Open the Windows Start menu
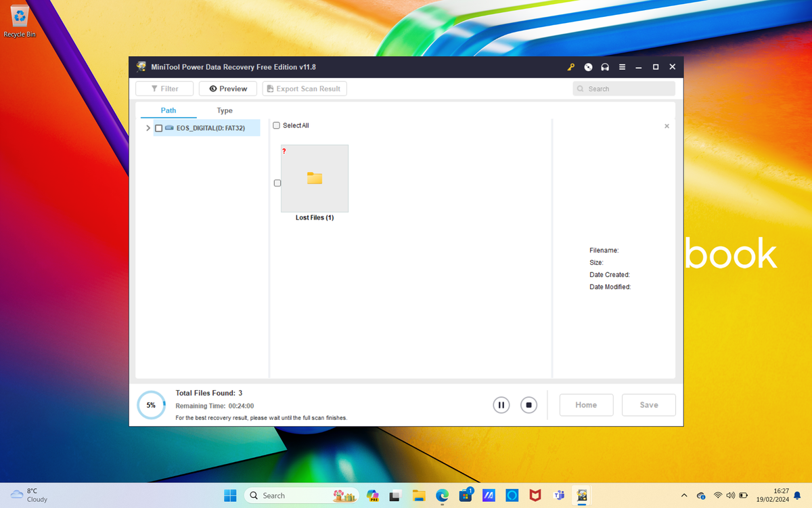Image resolution: width=812 pixels, height=508 pixels. click(x=230, y=495)
